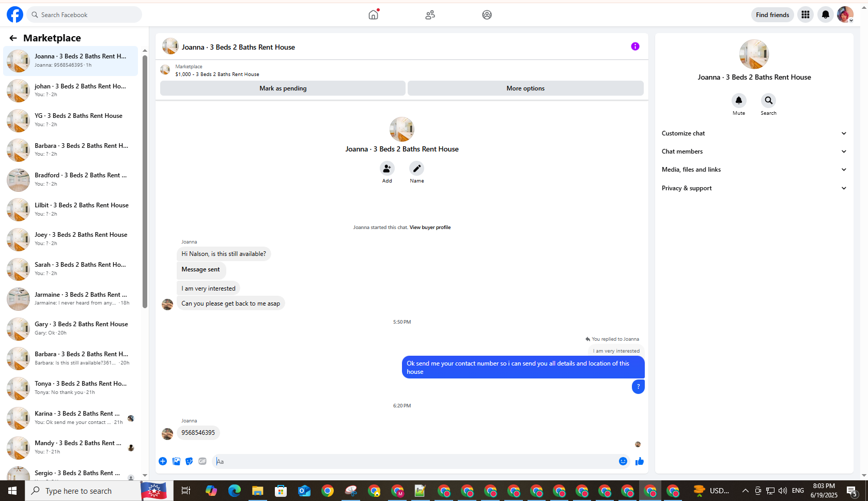Open Mandy's conversation in the list
The image size is (868, 501).
tap(71, 448)
